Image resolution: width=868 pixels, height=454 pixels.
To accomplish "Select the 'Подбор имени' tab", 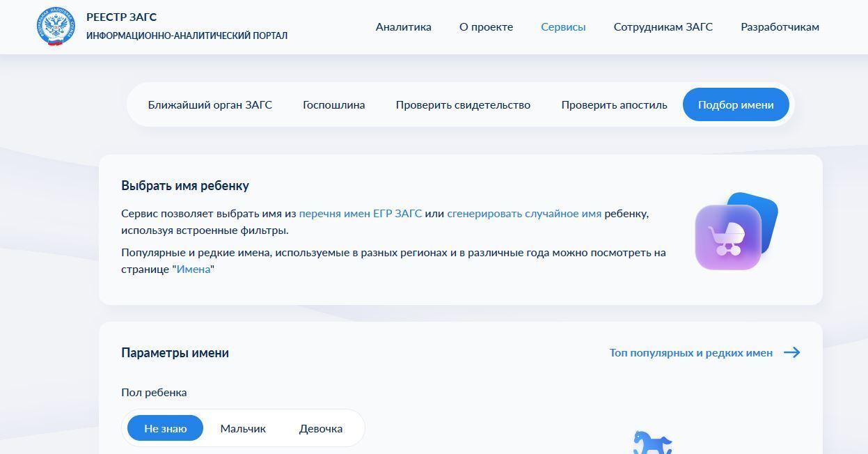I will [736, 105].
